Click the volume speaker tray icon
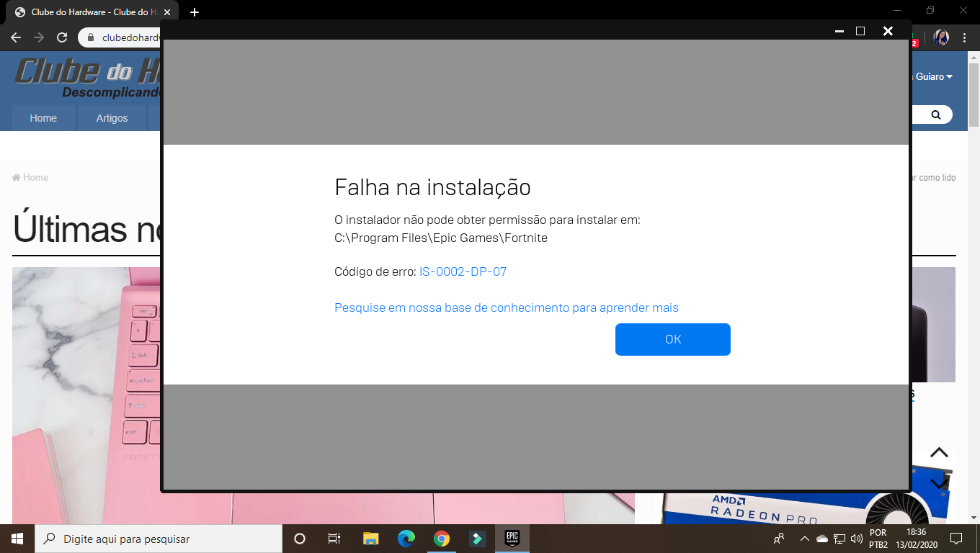 [857, 539]
